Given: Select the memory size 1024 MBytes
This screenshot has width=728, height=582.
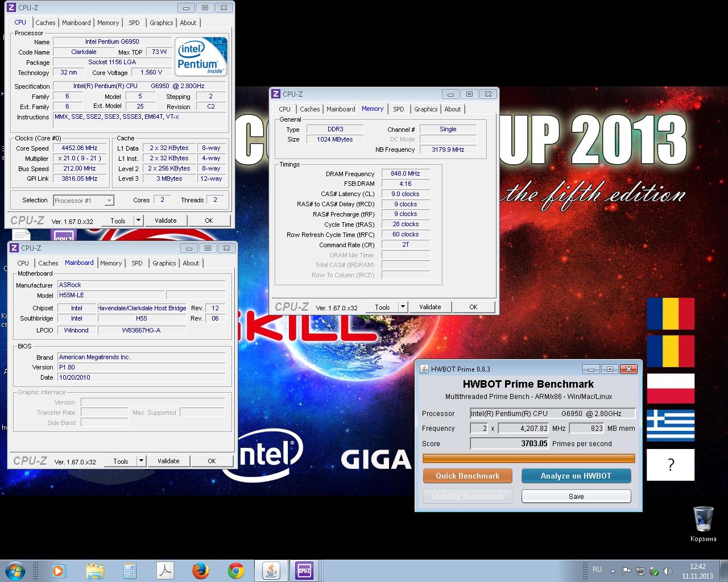Looking at the screenshot, I should [335, 139].
